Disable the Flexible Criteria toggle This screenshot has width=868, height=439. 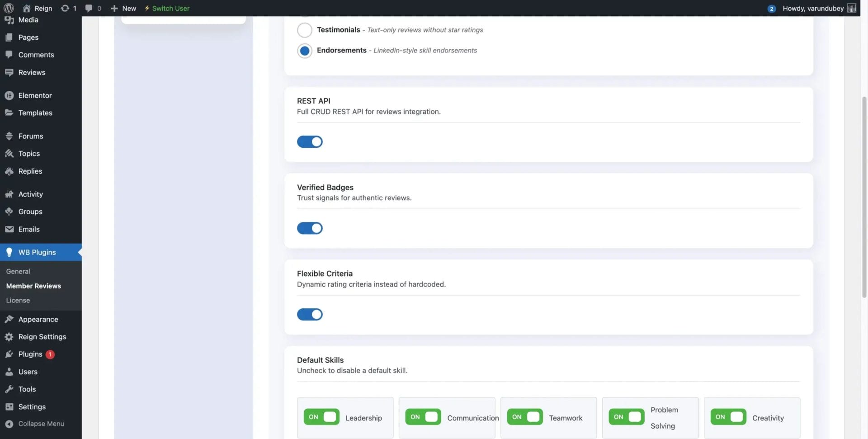(310, 314)
